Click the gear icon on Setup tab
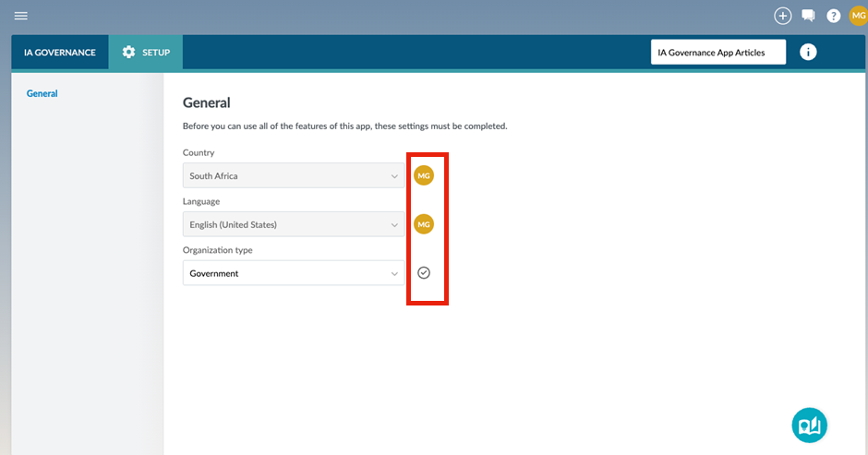This screenshot has height=455, width=868. pos(128,53)
